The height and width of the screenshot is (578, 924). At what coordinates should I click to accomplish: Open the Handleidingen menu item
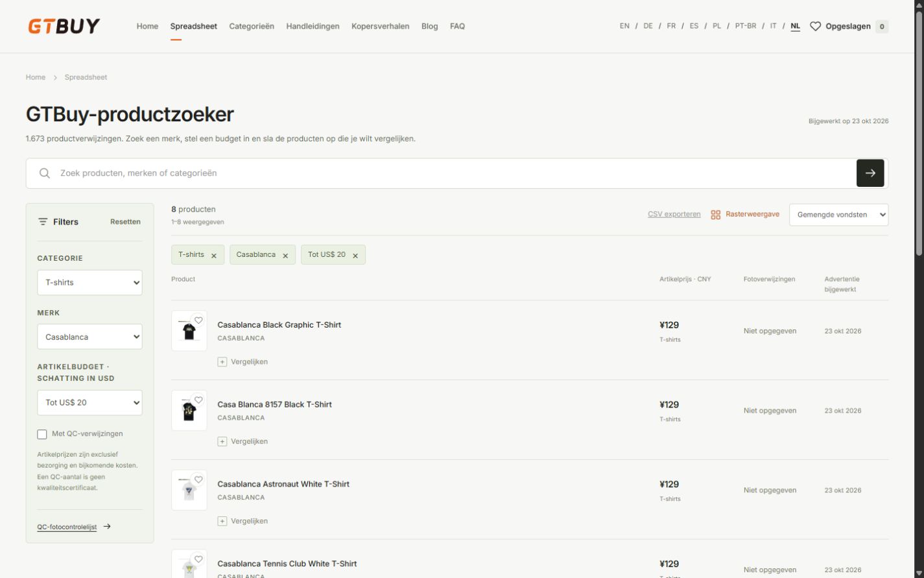coord(313,27)
